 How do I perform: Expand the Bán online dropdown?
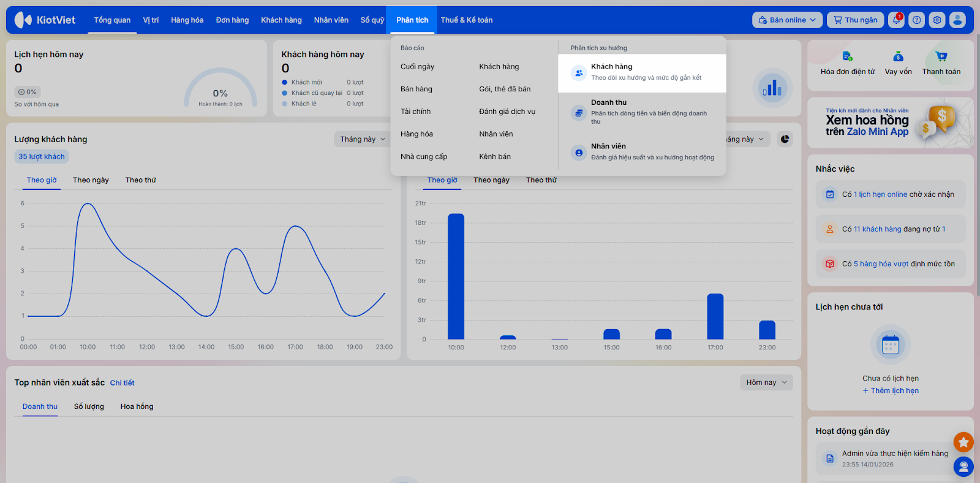pos(787,20)
